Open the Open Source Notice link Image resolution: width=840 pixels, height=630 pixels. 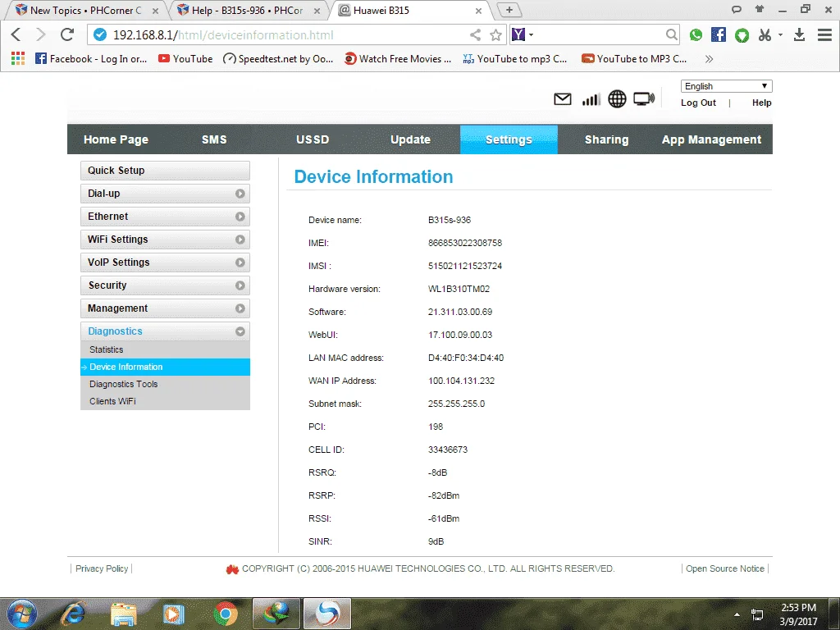[725, 569]
